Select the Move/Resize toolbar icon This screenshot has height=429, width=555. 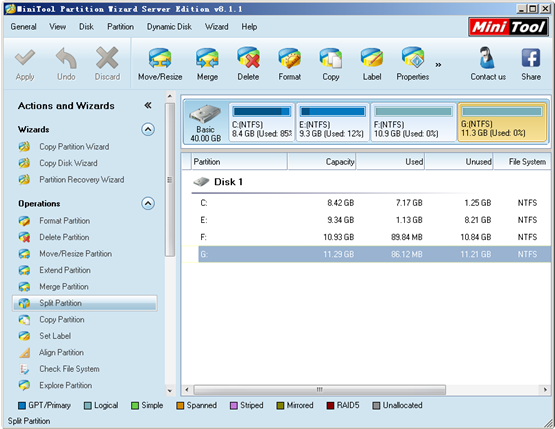point(160,58)
